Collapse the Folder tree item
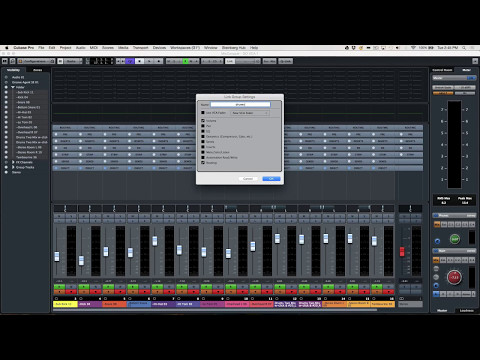The image size is (480, 360). [x=13, y=87]
